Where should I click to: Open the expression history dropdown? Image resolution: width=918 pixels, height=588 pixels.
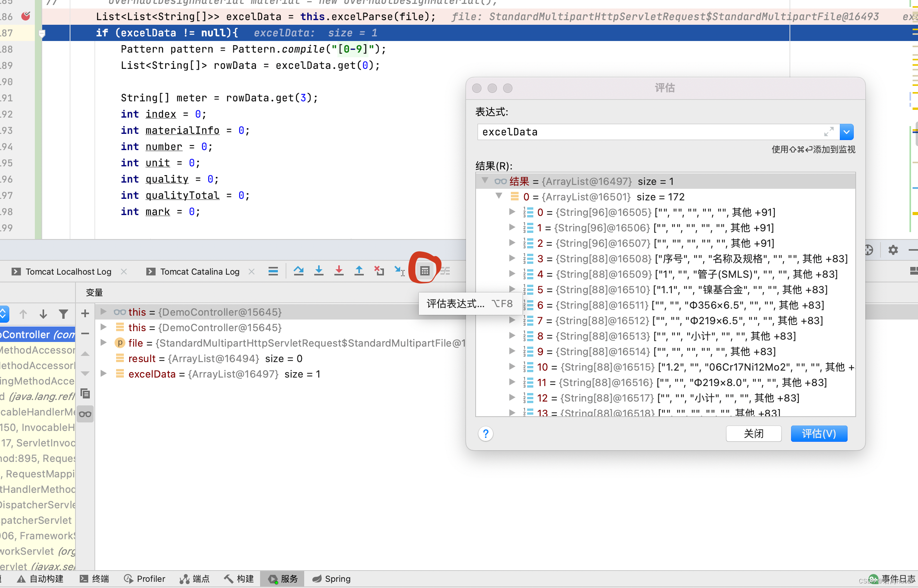[847, 132]
